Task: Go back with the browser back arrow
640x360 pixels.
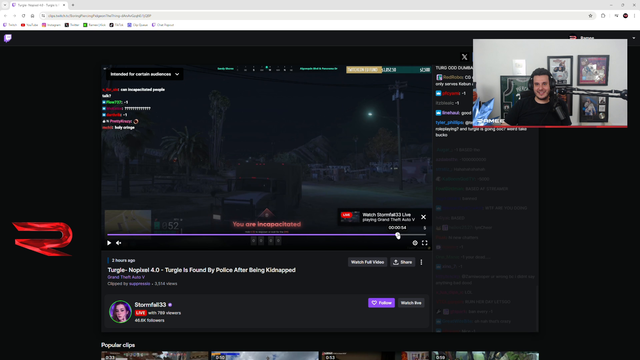Action: tap(5, 16)
